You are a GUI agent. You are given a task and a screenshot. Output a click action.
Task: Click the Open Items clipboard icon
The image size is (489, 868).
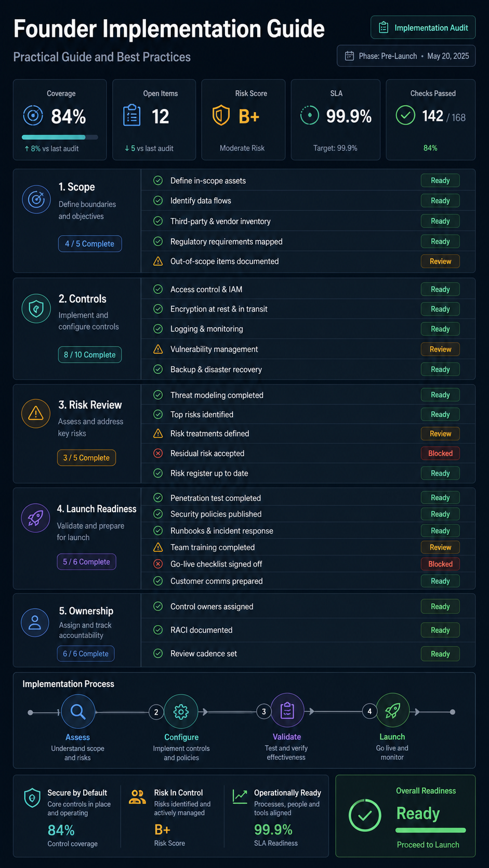click(132, 115)
